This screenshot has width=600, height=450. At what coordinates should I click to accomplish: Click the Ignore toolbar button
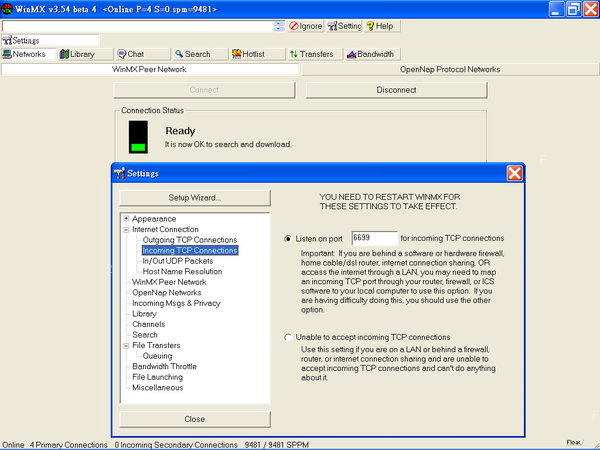[x=306, y=26]
